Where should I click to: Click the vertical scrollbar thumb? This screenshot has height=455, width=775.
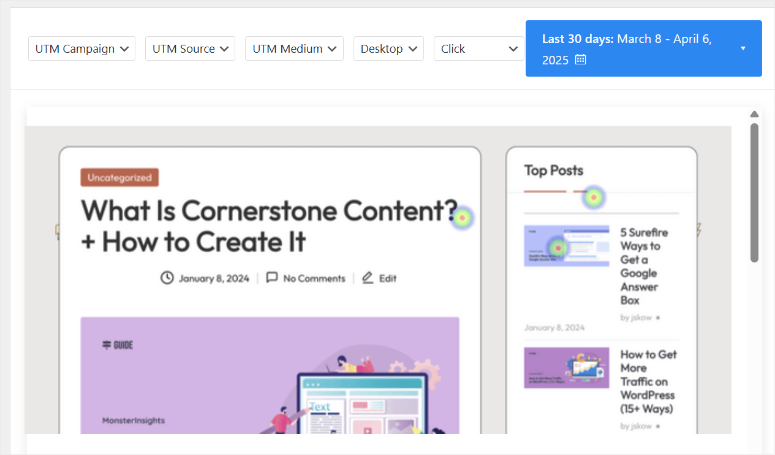754,193
